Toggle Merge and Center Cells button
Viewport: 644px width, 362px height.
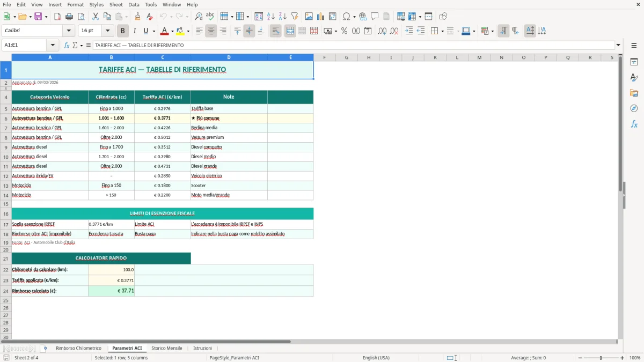tap(290, 31)
